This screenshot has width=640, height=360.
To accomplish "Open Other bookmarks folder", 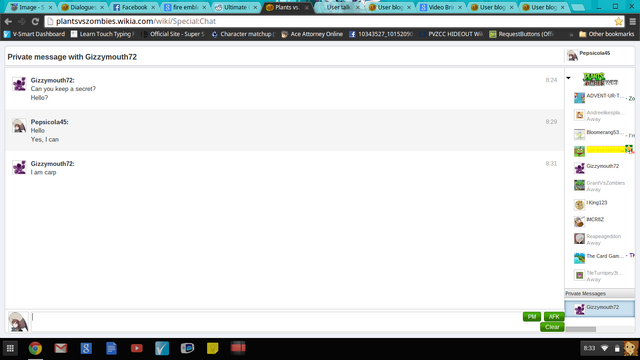I will pyautogui.click(x=607, y=34).
